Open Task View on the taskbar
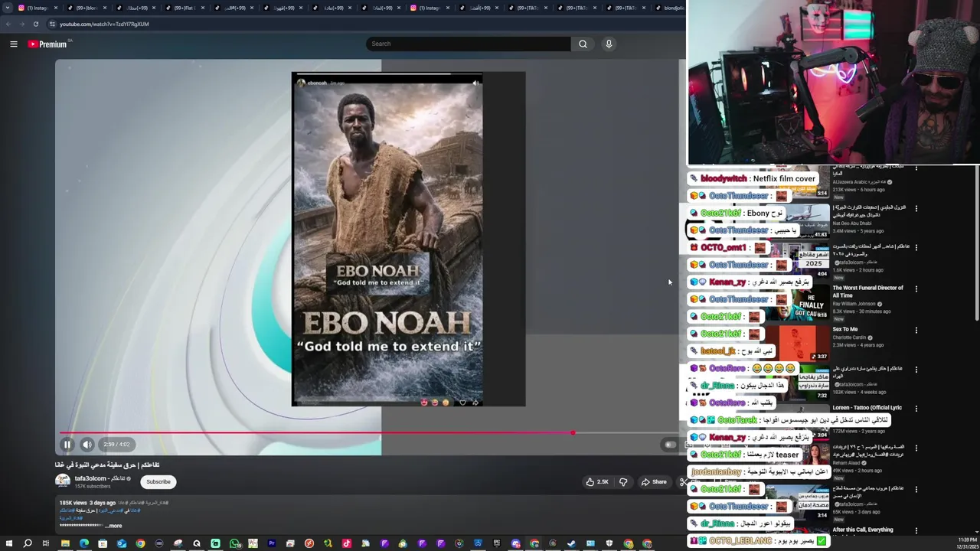Screen dimensions: 980x551 click(46, 543)
